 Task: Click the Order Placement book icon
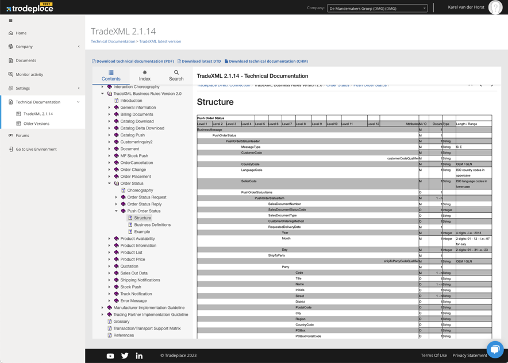click(x=116, y=176)
